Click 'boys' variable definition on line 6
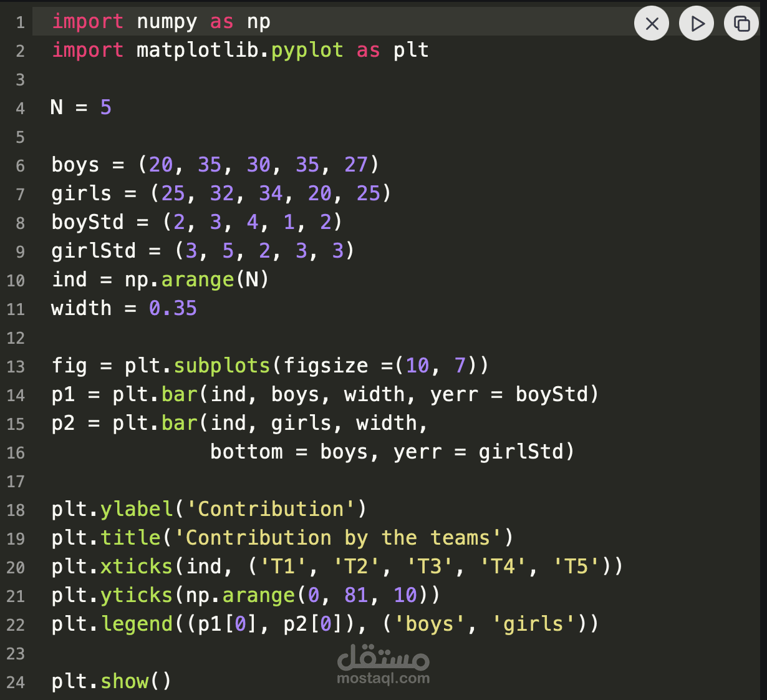The height and width of the screenshot is (700, 767). 75,165
